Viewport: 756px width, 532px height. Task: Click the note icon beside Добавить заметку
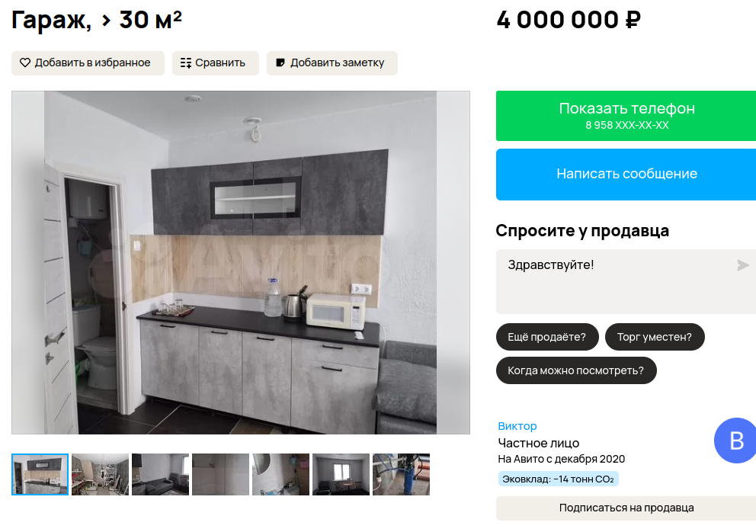click(x=280, y=62)
